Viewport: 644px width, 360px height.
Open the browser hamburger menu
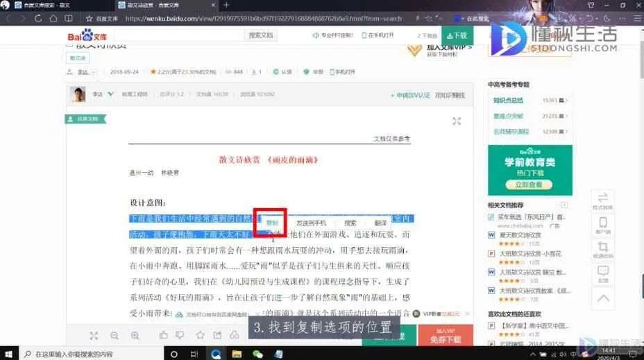(x=637, y=19)
